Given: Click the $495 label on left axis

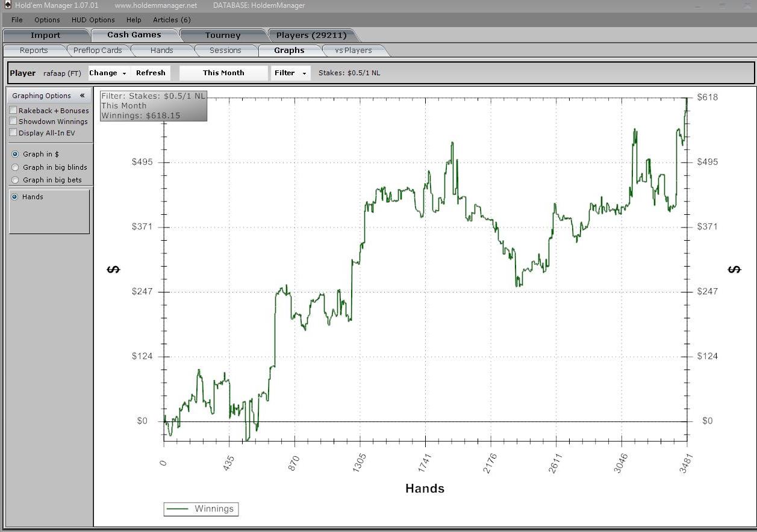Looking at the screenshot, I should 142,162.
